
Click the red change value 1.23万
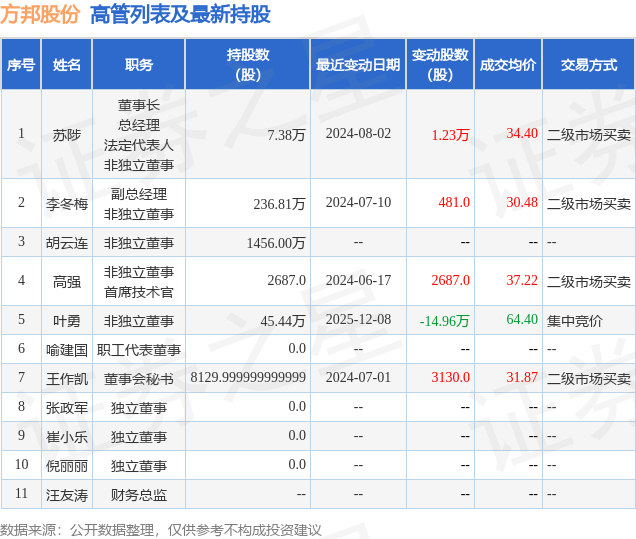450,135
